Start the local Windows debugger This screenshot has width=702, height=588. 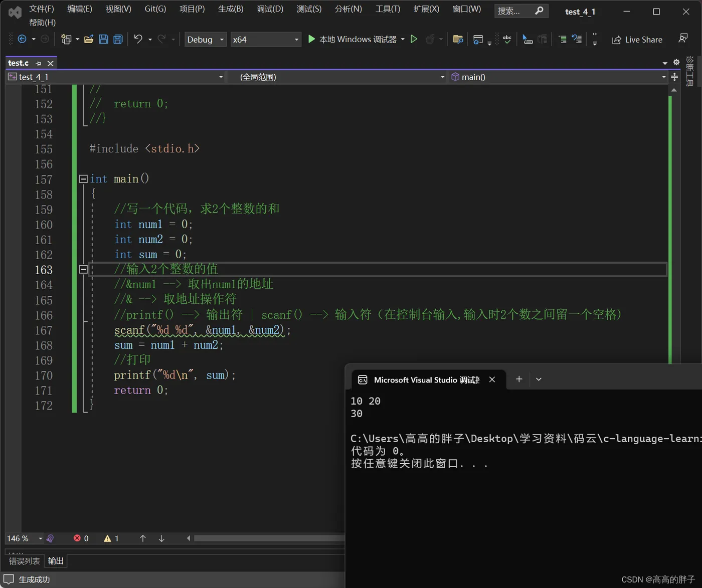tap(352, 39)
